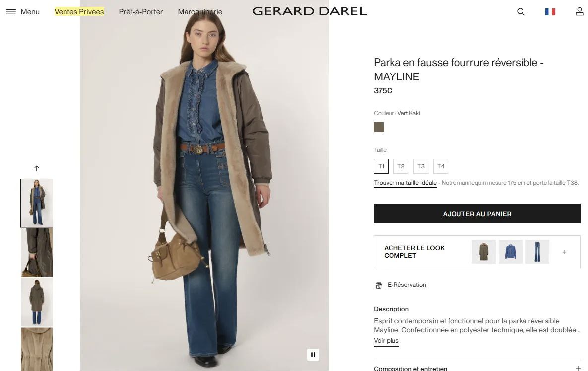
Task: Click Ajouter au panier button
Action: pos(477,214)
